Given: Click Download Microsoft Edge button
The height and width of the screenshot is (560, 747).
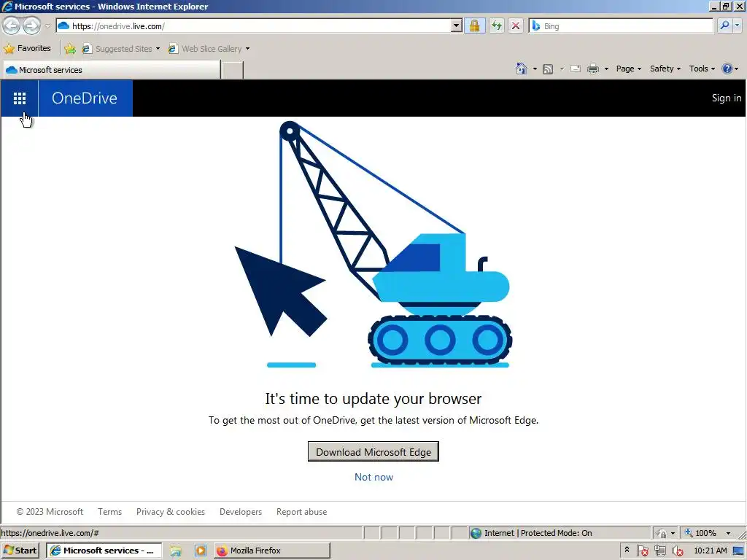Looking at the screenshot, I should (373, 451).
